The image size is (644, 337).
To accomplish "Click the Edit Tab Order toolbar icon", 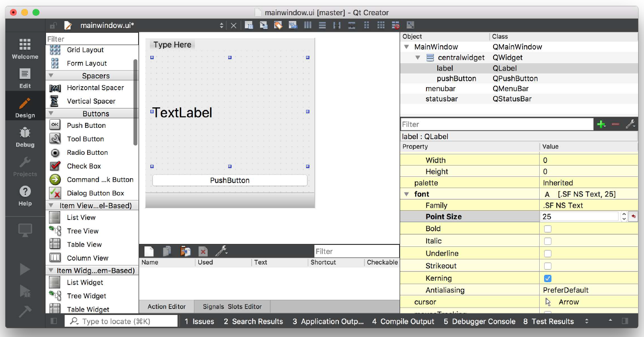I will click(x=293, y=25).
